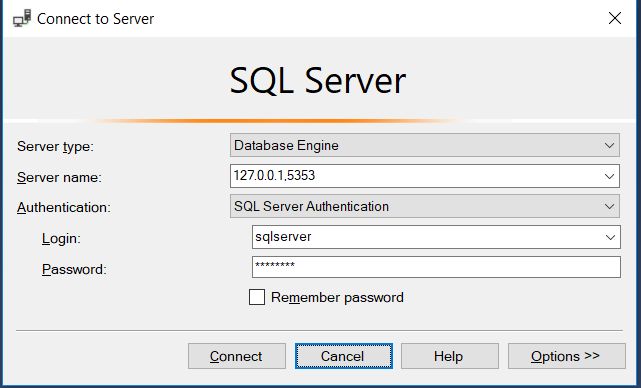Viewport: 641px width, 388px height.
Task: Show more settings via Options >>
Action: (x=567, y=356)
